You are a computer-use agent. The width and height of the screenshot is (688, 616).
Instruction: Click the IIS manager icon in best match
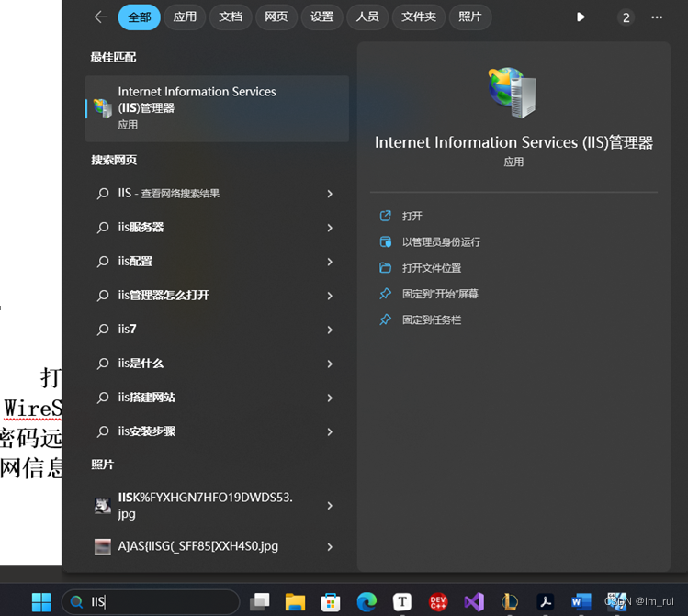coord(103,107)
